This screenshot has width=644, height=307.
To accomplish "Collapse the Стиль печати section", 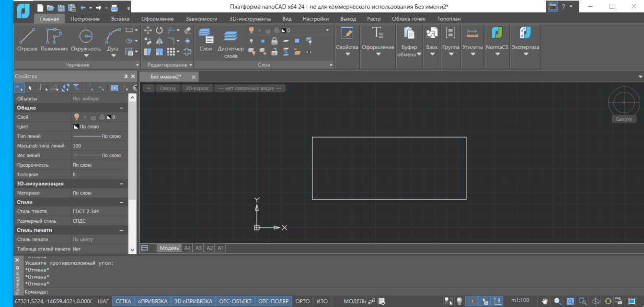I will pyautogui.click(x=122, y=230).
